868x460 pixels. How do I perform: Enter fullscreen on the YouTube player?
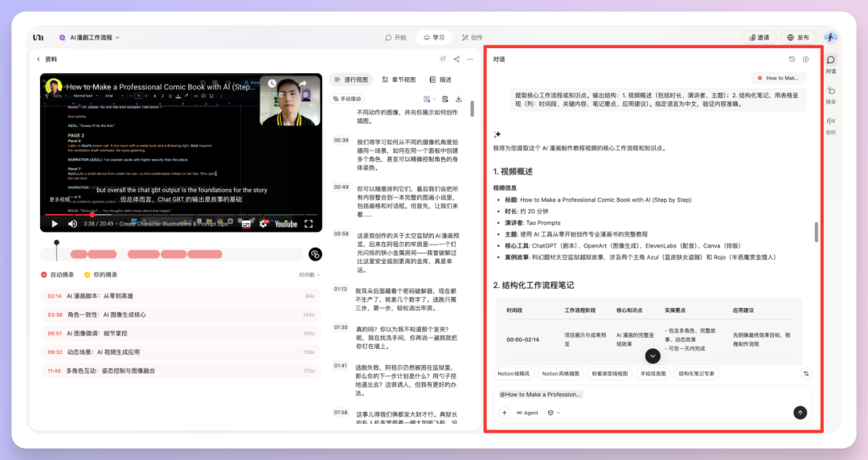[x=309, y=224]
